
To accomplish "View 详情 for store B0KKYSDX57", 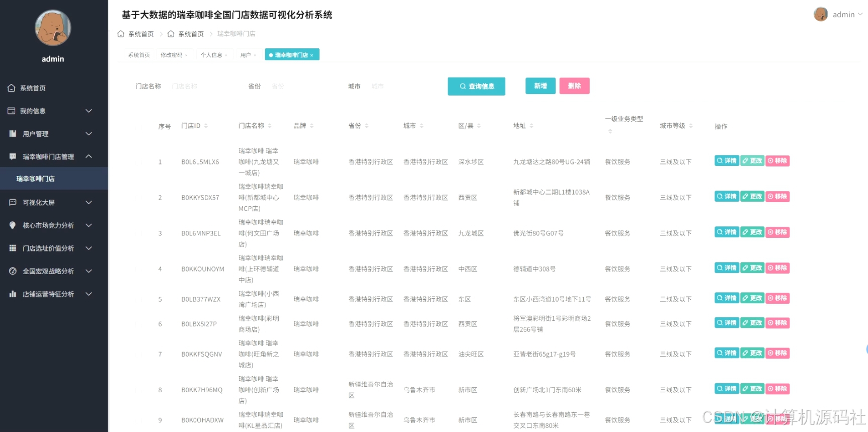I will coord(727,197).
